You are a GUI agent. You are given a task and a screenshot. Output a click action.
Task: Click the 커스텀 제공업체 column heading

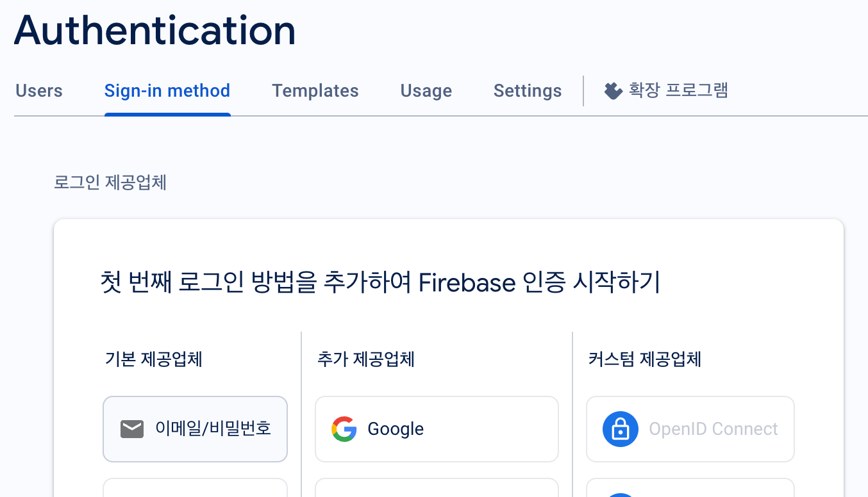645,359
